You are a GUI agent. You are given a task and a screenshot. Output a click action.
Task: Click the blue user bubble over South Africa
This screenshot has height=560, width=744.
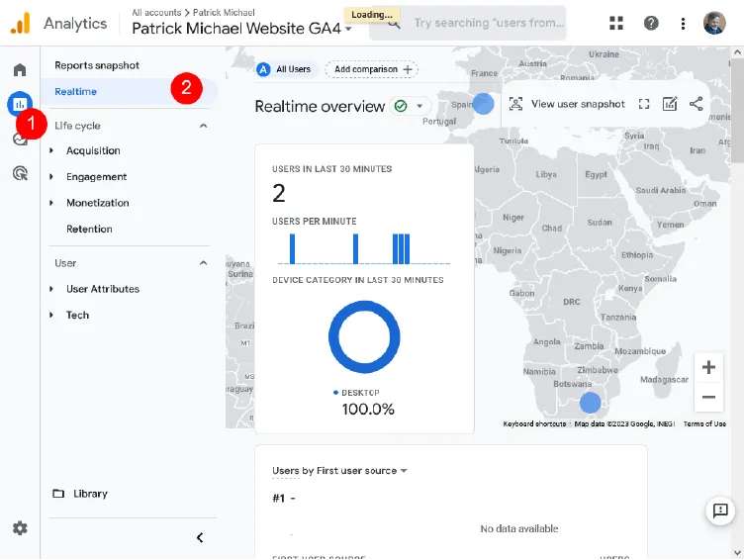tap(591, 403)
